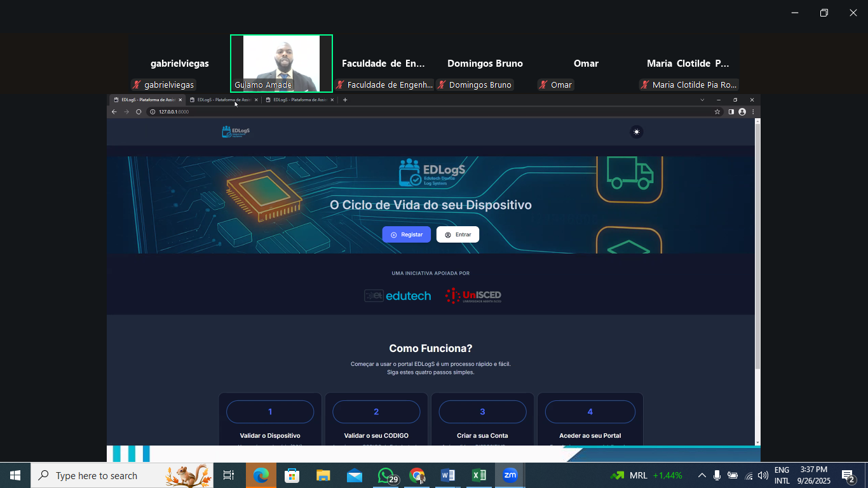Viewport: 868px width, 488px height.
Task: Reload the page in the browser
Action: pos(139,112)
